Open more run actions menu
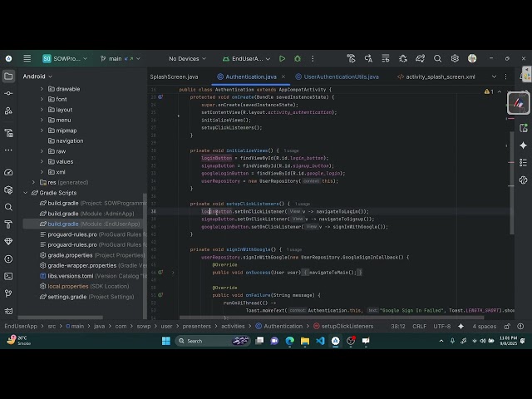Image resolution: width=532 pixels, height=399 pixels. [313, 59]
